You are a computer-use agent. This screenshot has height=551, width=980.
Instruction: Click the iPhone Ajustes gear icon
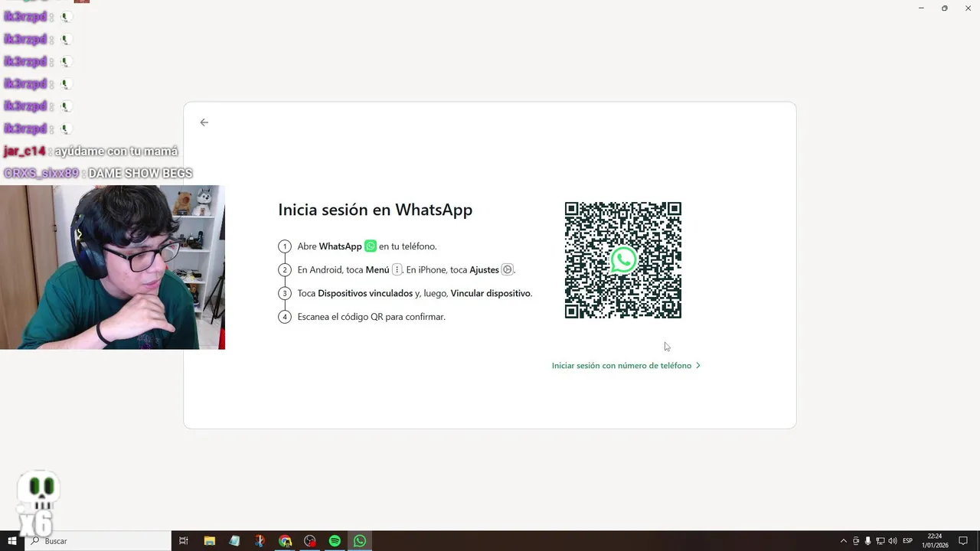(507, 269)
